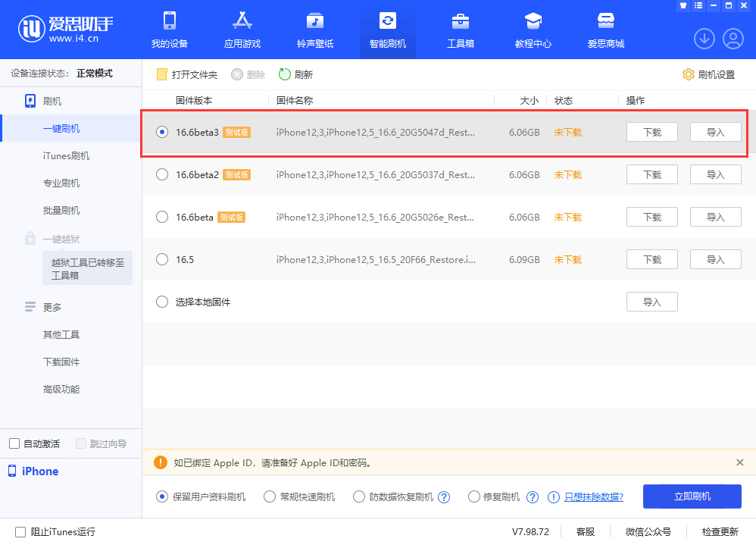Click the 立即刷机 button
Viewport: 756px width, 545px height.
point(692,496)
